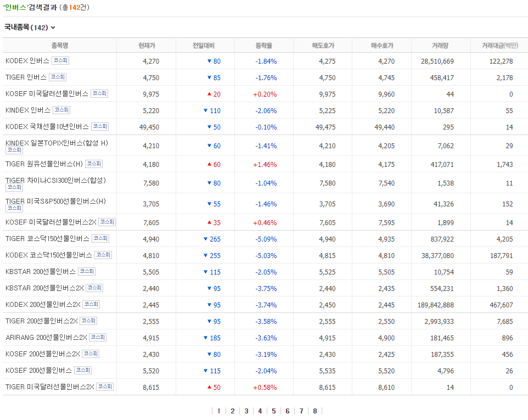Click red up arrow in TIGER 미국달러선물인버스2X row
This screenshot has height=420, width=528.
[209, 387]
